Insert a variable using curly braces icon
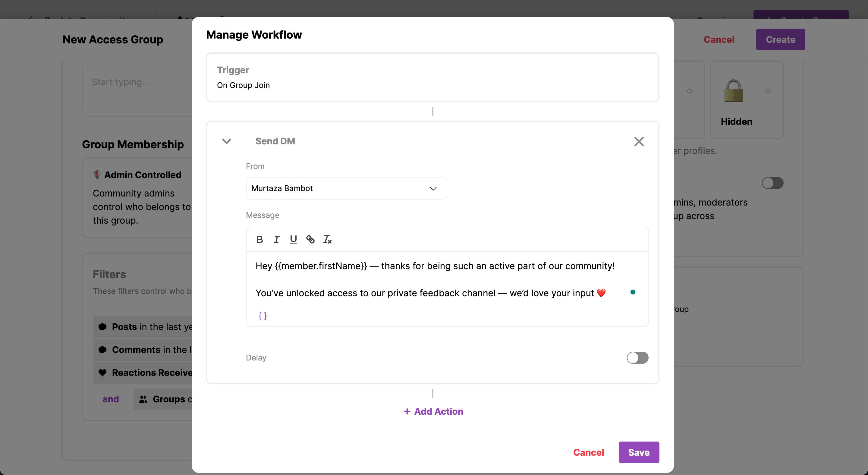 (x=263, y=316)
